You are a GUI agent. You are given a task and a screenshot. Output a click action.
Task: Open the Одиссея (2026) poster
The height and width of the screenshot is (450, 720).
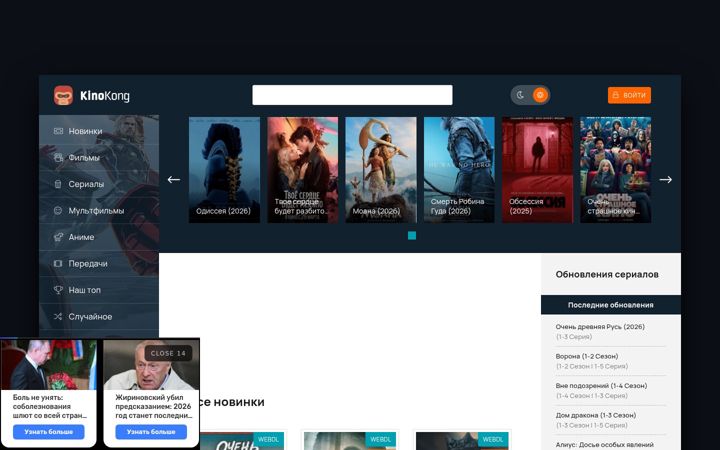tap(224, 170)
